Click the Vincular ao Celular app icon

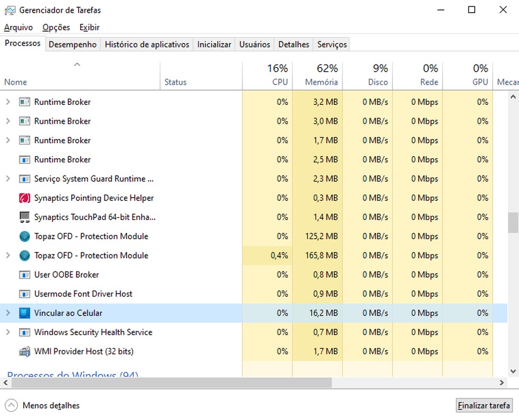[x=24, y=313]
